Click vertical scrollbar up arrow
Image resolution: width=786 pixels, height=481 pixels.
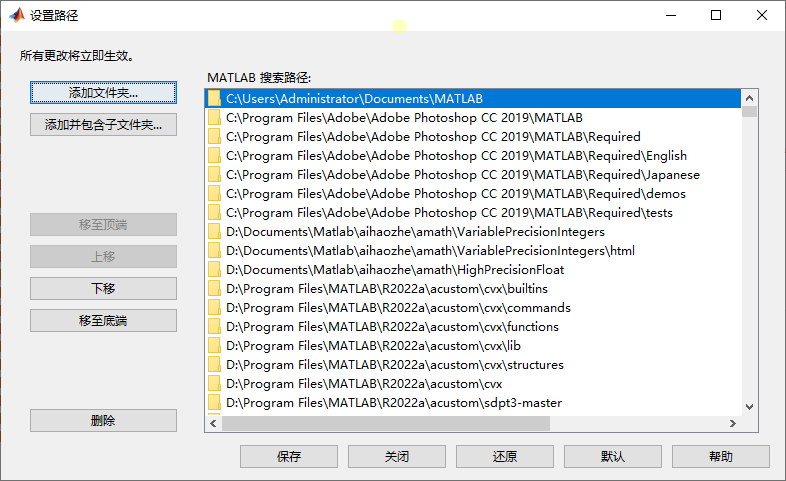pos(749,98)
